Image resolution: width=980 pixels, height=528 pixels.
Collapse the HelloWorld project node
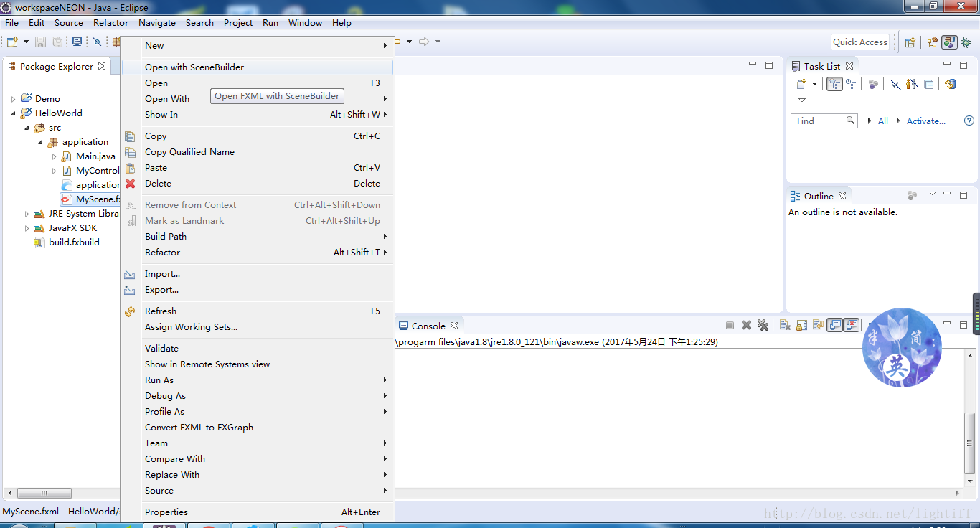14,113
